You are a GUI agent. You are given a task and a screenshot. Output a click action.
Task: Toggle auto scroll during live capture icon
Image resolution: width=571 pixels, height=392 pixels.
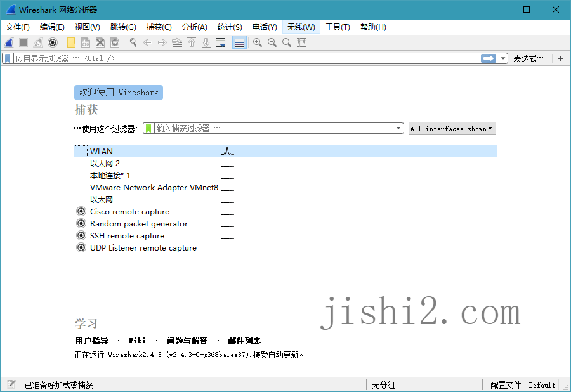(x=221, y=42)
